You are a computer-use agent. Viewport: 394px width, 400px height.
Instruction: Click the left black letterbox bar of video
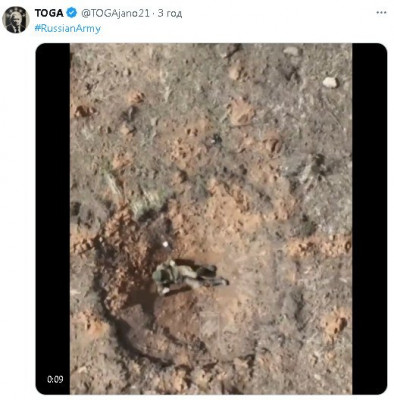[x=53, y=218]
